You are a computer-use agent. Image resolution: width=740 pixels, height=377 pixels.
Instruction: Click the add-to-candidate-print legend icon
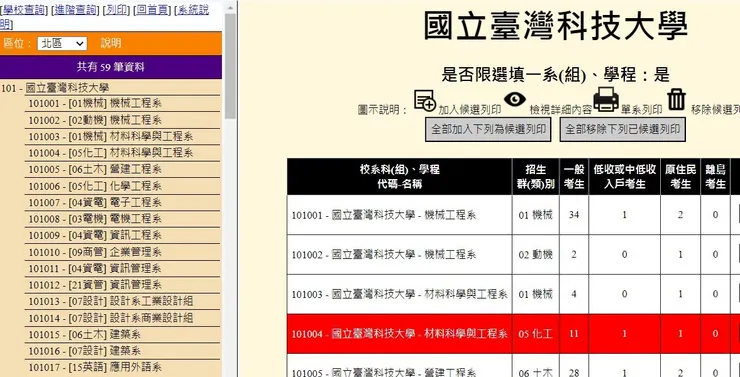click(x=425, y=101)
